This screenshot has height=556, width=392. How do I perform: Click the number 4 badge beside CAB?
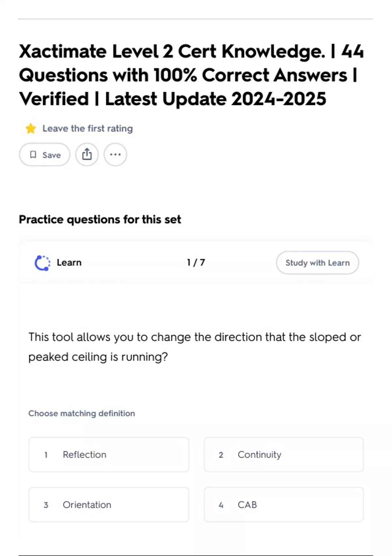pyautogui.click(x=221, y=505)
